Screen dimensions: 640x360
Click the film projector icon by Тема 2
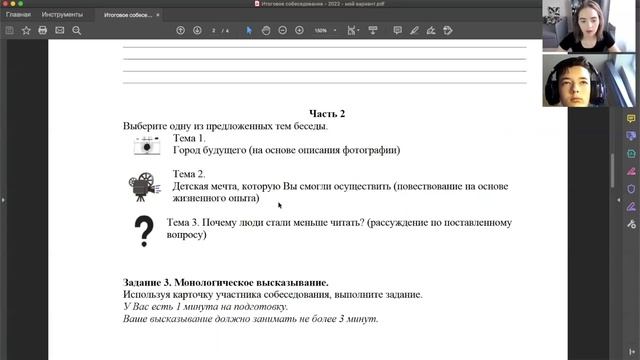tap(144, 187)
